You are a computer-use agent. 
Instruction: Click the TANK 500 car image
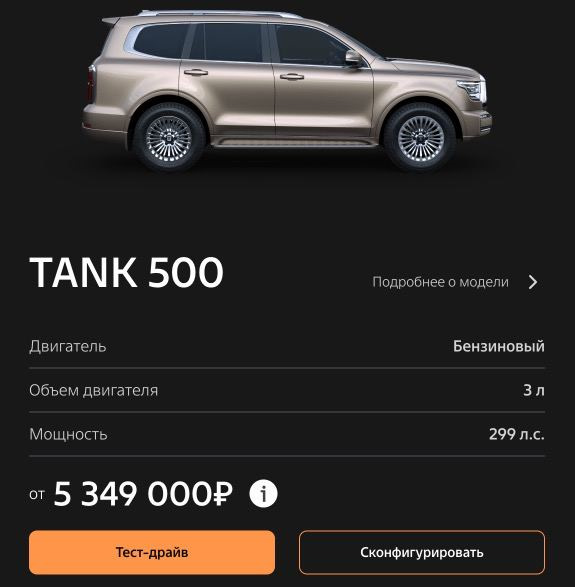[x=287, y=90]
